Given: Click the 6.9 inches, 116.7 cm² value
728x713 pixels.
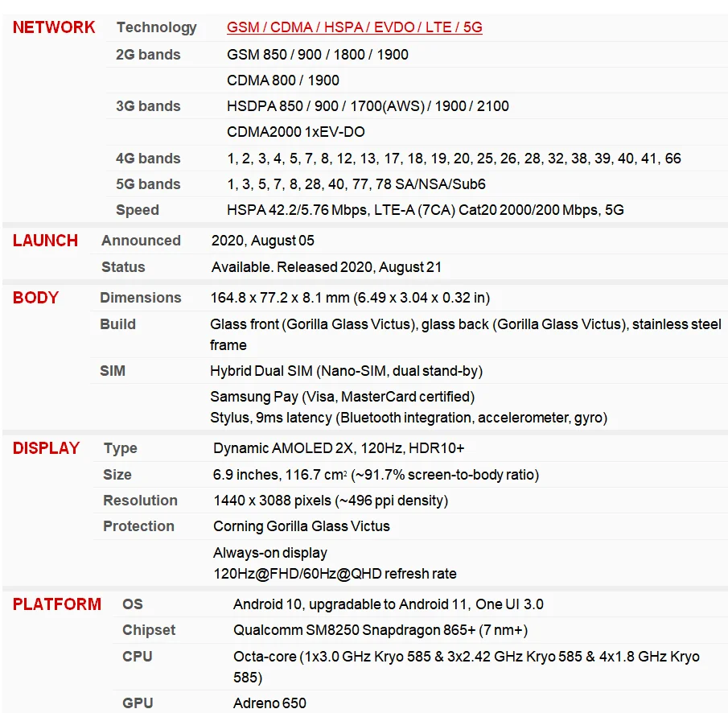Looking at the screenshot, I should point(376,475).
